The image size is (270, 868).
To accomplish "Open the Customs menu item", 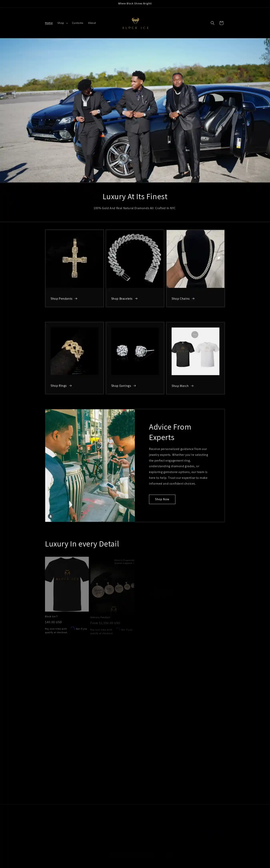I will coord(77,23).
